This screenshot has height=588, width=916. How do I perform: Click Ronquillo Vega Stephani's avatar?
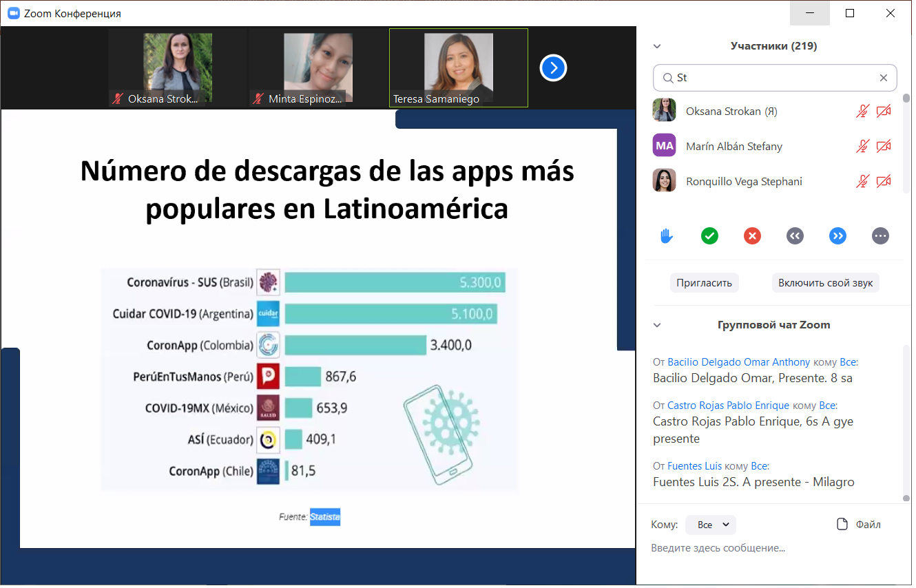[x=665, y=181]
